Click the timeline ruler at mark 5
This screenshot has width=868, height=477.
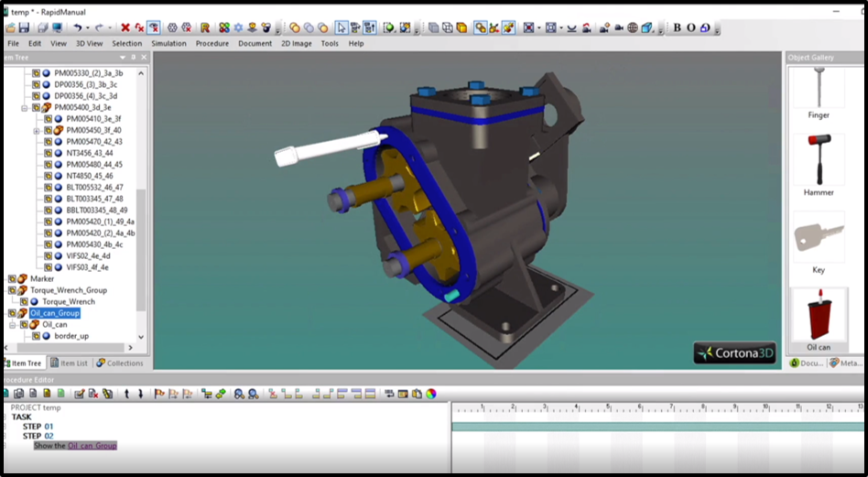608,407
